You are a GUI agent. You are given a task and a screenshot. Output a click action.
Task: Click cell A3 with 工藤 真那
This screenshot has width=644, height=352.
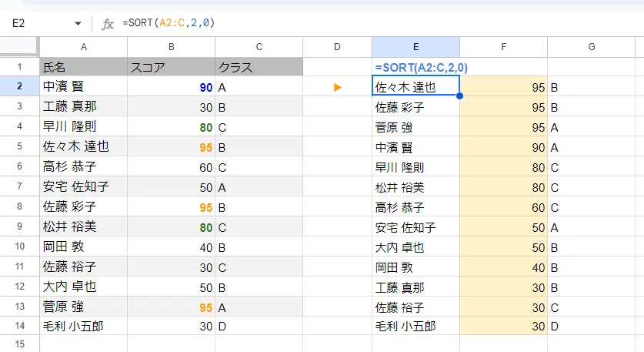(x=83, y=106)
